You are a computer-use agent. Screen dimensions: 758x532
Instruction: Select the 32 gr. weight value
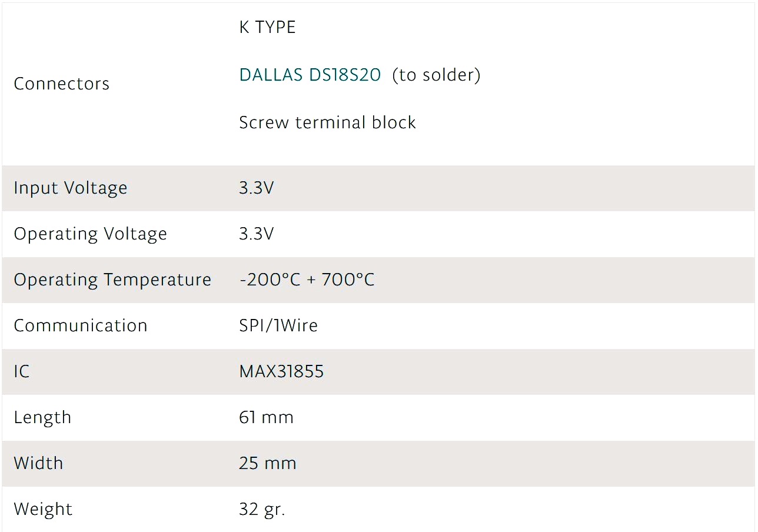coord(262,509)
